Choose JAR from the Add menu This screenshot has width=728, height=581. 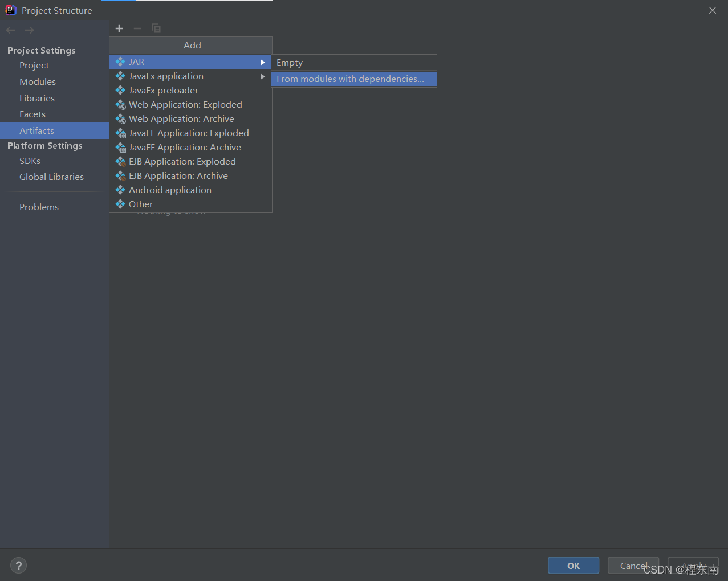click(x=190, y=62)
